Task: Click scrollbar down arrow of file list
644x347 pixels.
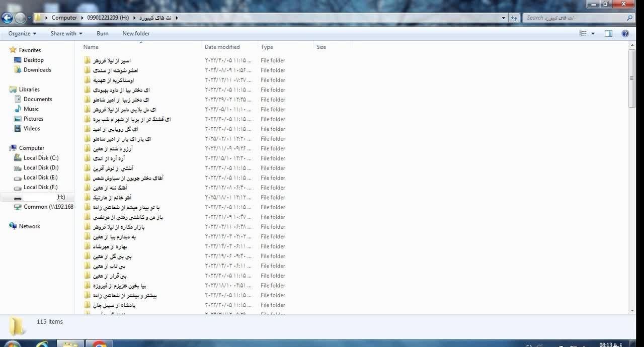Action: point(632,311)
